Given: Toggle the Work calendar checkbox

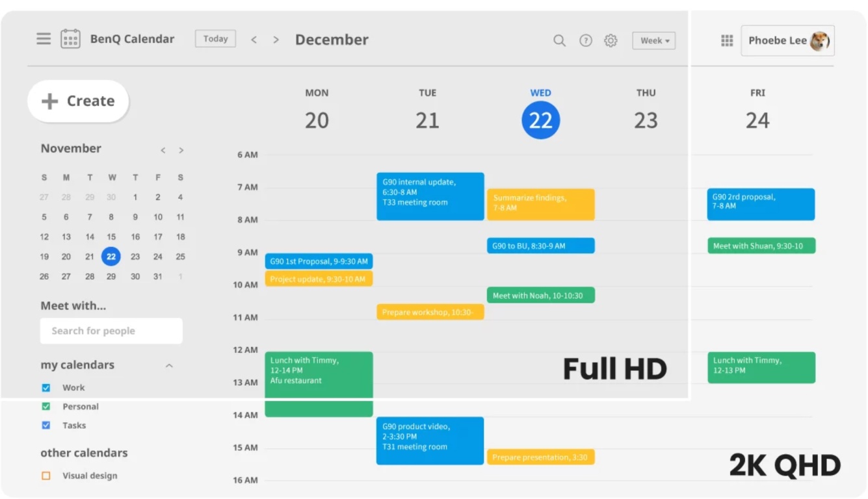Looking at the screenshot, I should tap(46, 388).
